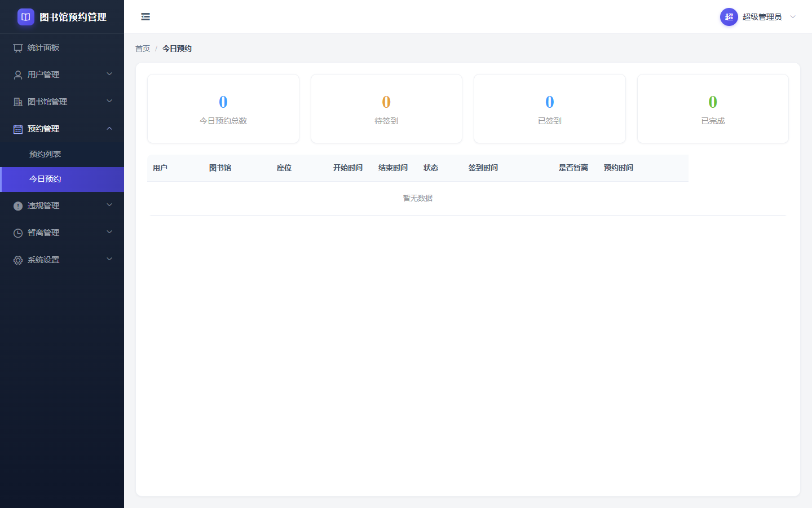Click the 预约时间 column header
The height and width of the screenshot is (508, 812).
[x=619, y=168]
